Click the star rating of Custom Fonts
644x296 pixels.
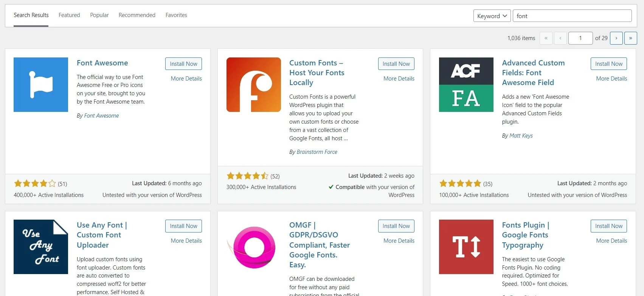coord(248,176)
